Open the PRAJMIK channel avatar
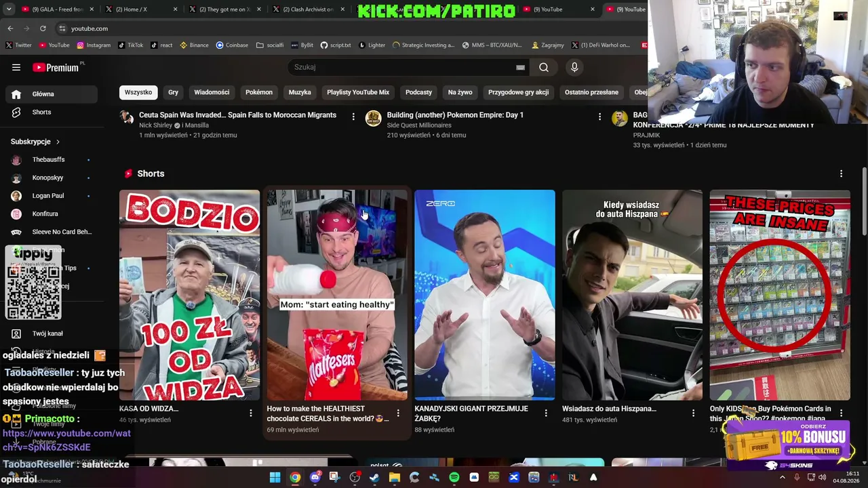The image size is (868, 488). [619, 118]
